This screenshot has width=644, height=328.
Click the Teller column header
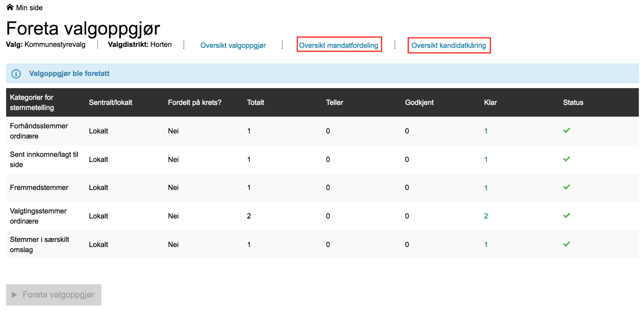[335, 103]
